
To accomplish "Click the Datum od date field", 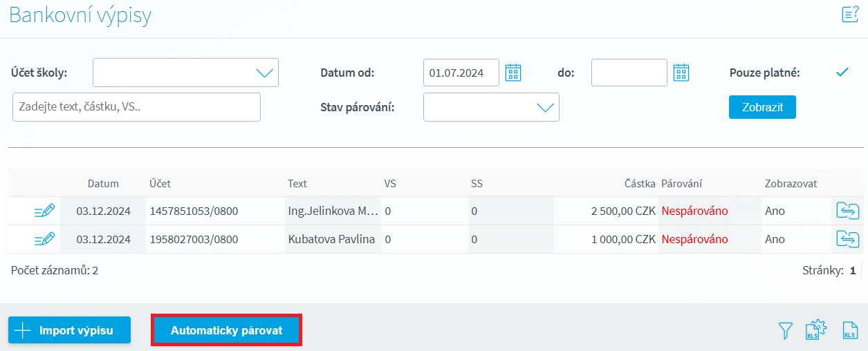I will point(461,73).
